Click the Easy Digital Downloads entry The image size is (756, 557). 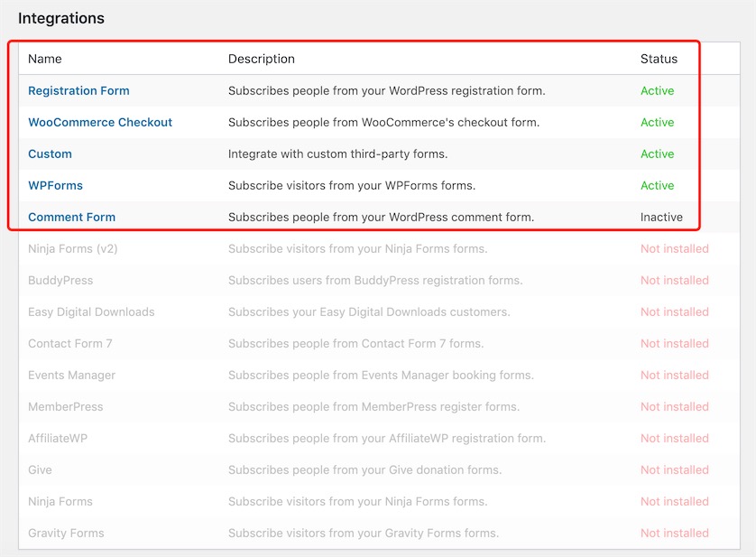[x=91, y=312]
